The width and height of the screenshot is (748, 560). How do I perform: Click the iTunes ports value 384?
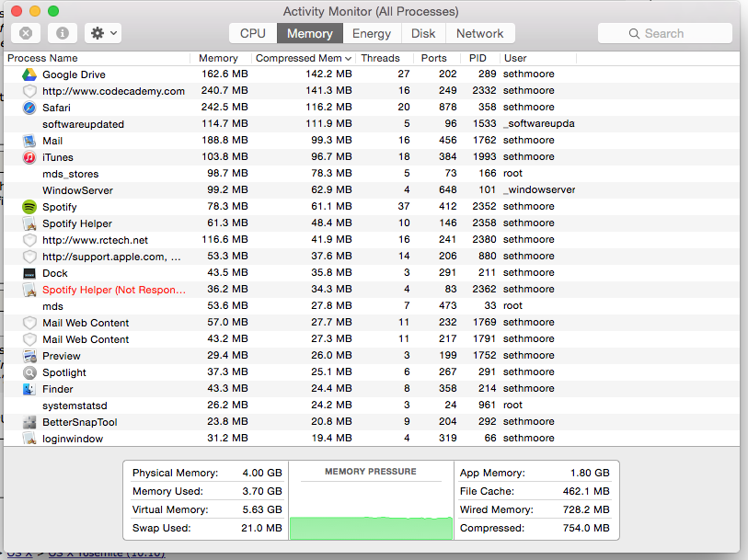pos(448,157)
